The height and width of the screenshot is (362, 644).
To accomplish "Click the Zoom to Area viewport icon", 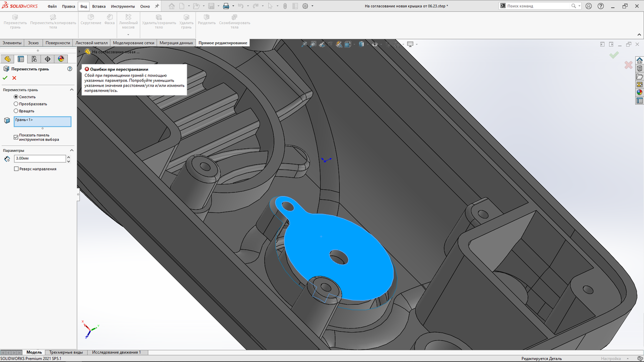I will [x=313, y=44].
